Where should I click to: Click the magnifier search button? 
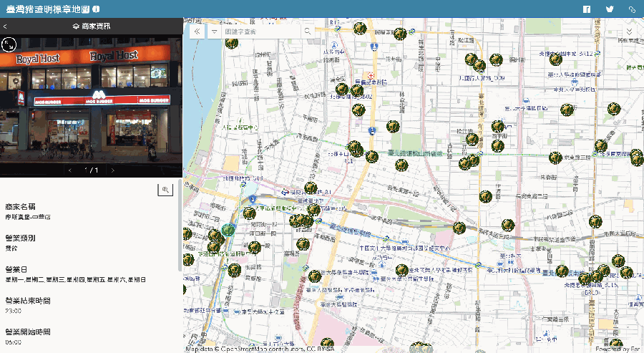coord(307,32)
